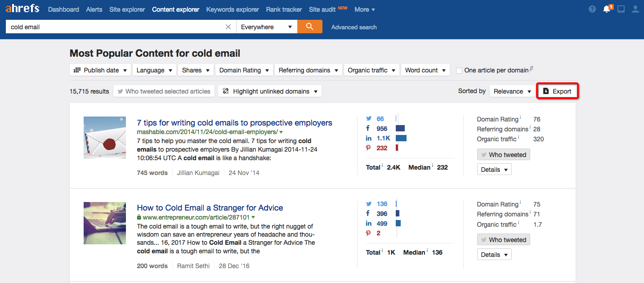This screenshot has height=283, width=644.
Task: Enable One article per domain
Action: tap(459, 71)
